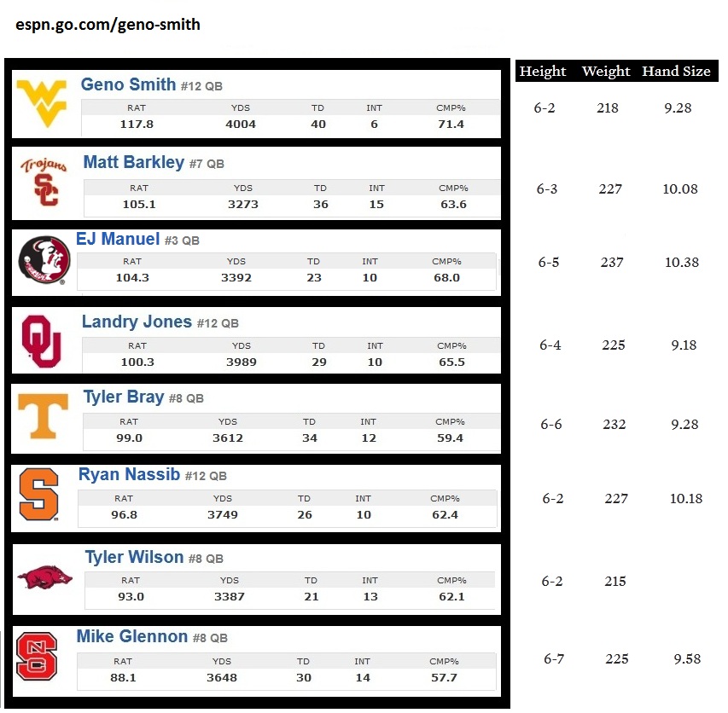Click the espn.go.com/geno-smith URL text

click(x=108, y=25)
